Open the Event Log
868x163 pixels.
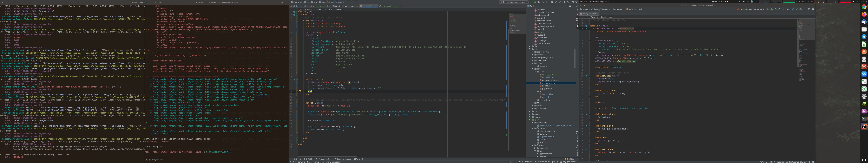(570, 159)
